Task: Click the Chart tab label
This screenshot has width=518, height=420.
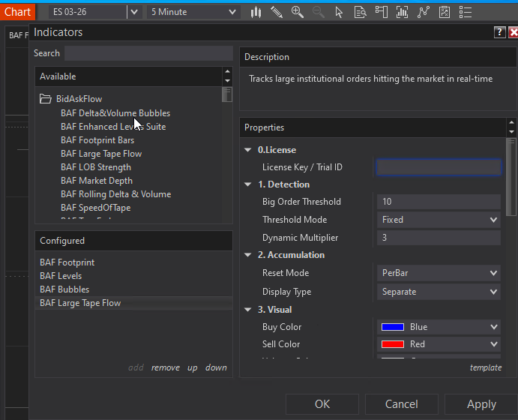Action: (17, 12)
